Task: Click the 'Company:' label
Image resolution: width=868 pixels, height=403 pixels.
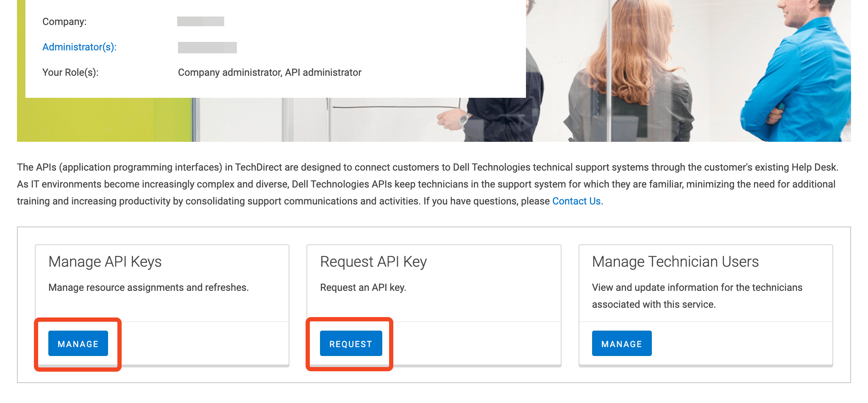Action: pyautogui.click(x=64, y=22)
